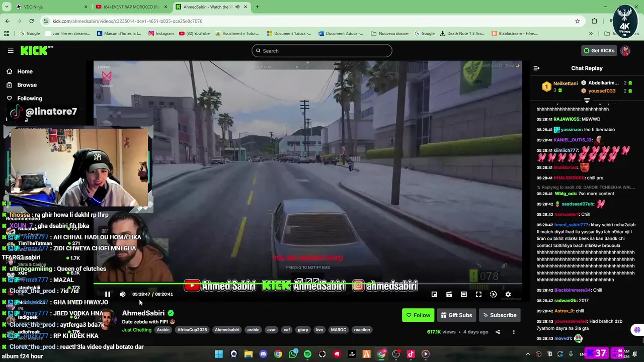Open the Death Note 1 3 Ani bookmark
This screenshot has width=644, height=362.
click(462, 34)
